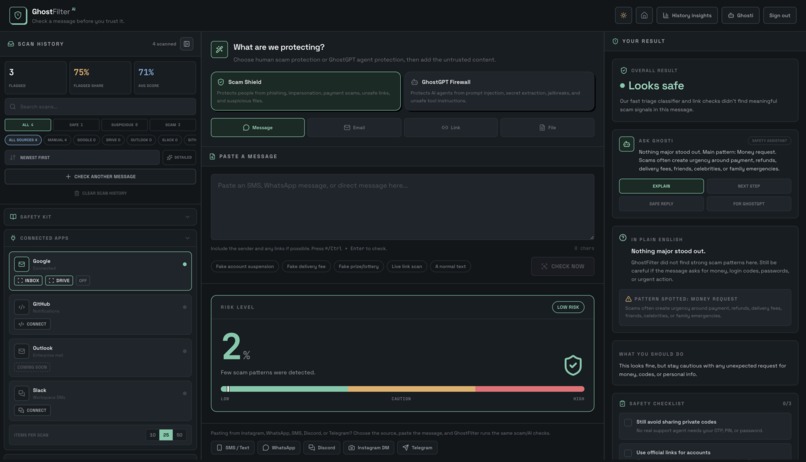This screenshot has width=806, height=462.
Task: Scan Google Inbox
Action: click(28, 281)
